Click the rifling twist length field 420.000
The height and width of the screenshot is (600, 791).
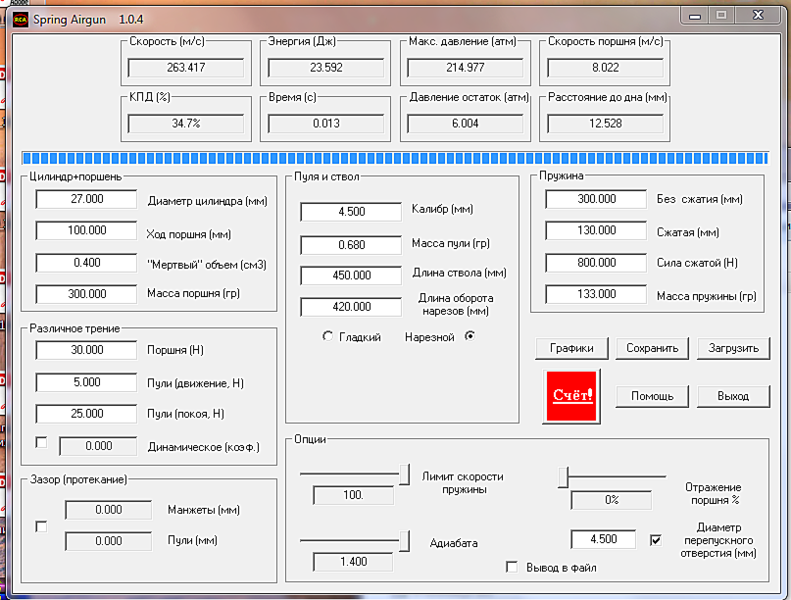coord(351,307)
